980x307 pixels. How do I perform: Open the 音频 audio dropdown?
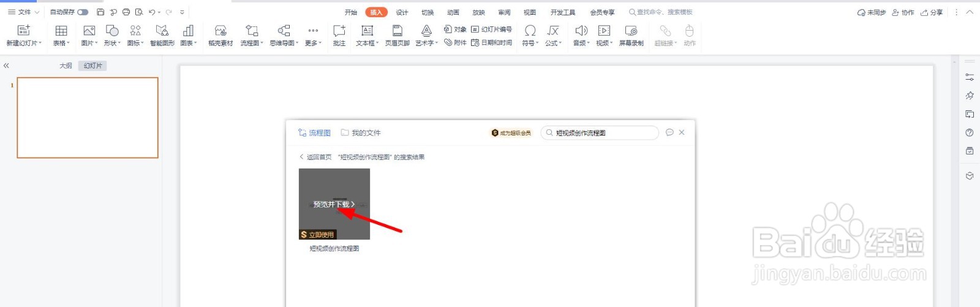(x=581, y=36)
